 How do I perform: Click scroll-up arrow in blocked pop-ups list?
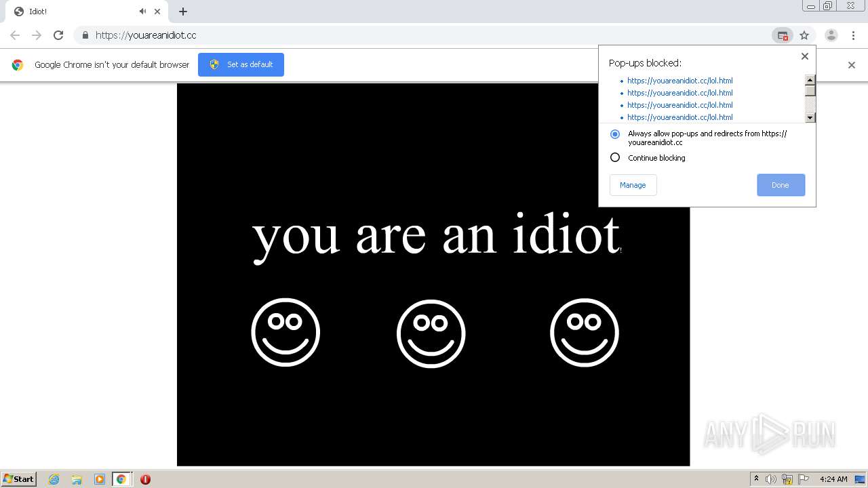coord(810,79)
